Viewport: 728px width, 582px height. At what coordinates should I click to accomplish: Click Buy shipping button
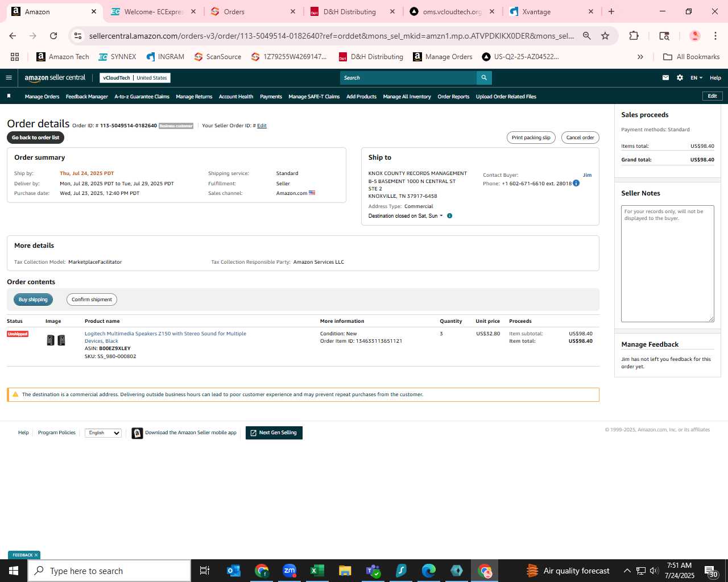33,300
